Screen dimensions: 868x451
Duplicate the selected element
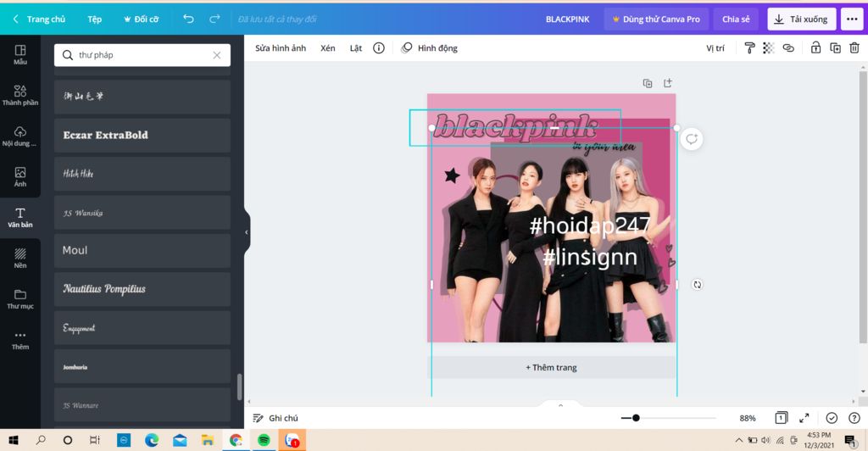835,48
